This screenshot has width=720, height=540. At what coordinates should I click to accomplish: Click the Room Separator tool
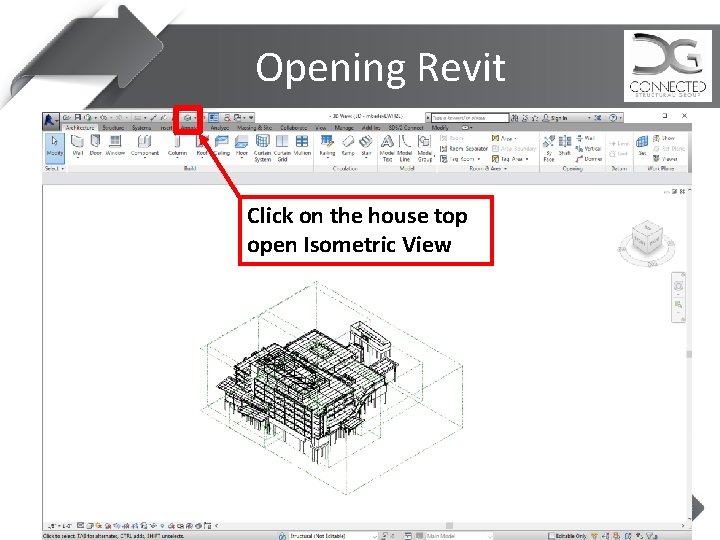(x=464, y=148)
